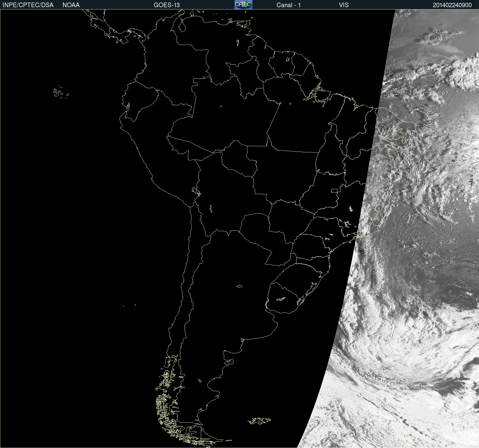The image size is (479, 448).
Task: Click the Canal - 1 channel label
Action: pos(288,5)
